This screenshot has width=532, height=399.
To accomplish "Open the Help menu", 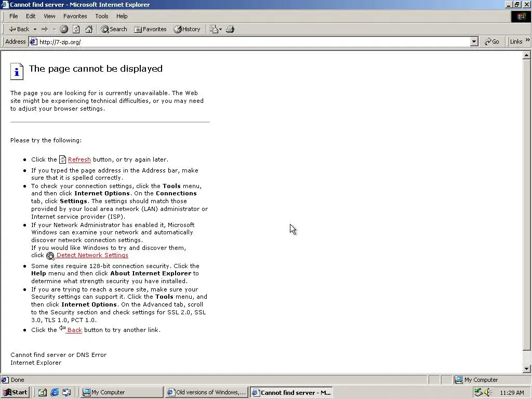I will coord(122,16).
